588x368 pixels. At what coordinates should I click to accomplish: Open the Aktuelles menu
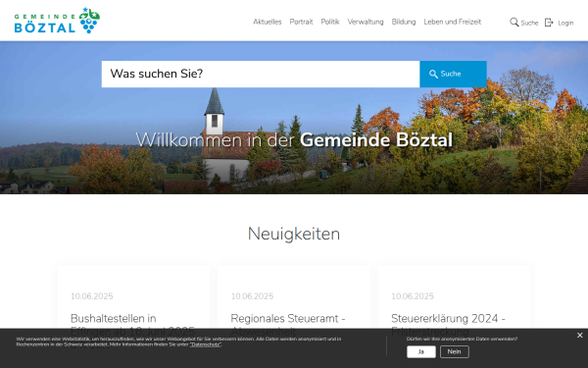tap(267, 22)
